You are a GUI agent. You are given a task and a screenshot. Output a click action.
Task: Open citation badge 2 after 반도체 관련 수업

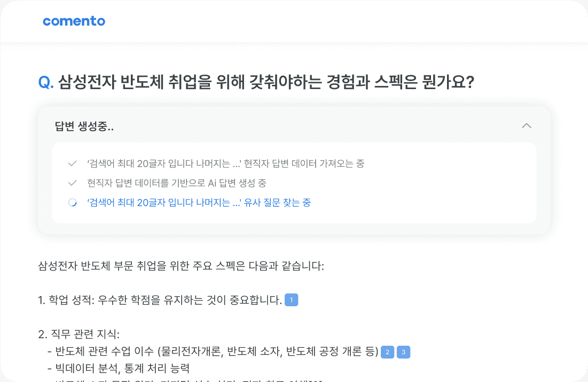387,352
